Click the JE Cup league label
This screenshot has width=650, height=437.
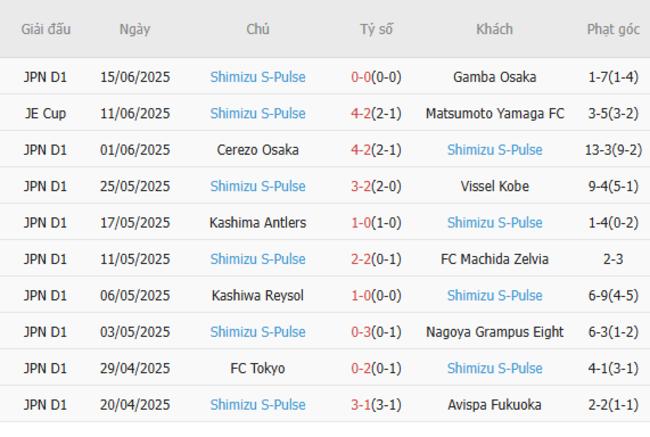[x=46, y=113]
